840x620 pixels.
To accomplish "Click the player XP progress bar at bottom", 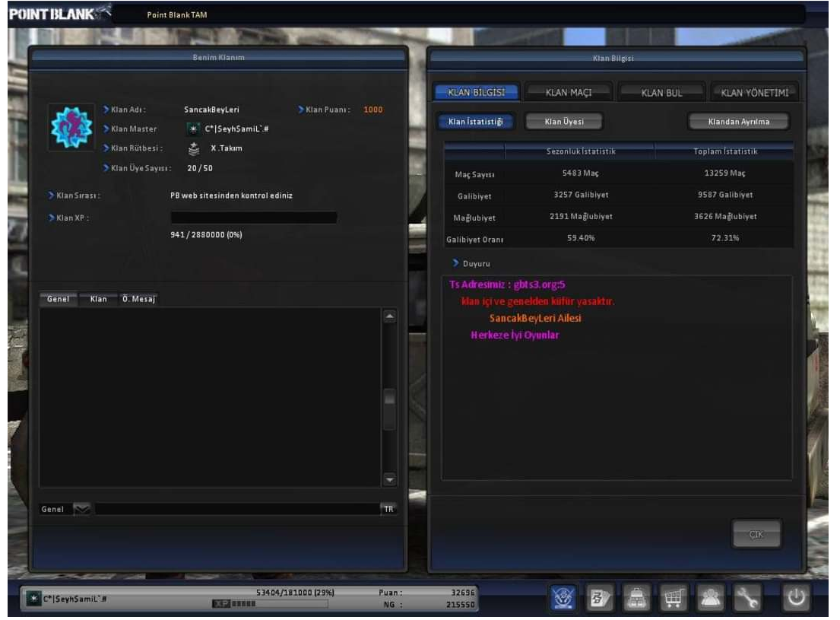I will click(x=271, y=603).
